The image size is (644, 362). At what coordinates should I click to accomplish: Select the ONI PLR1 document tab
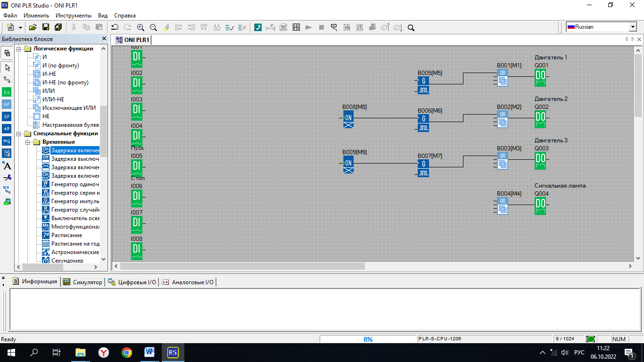(132, 40)
